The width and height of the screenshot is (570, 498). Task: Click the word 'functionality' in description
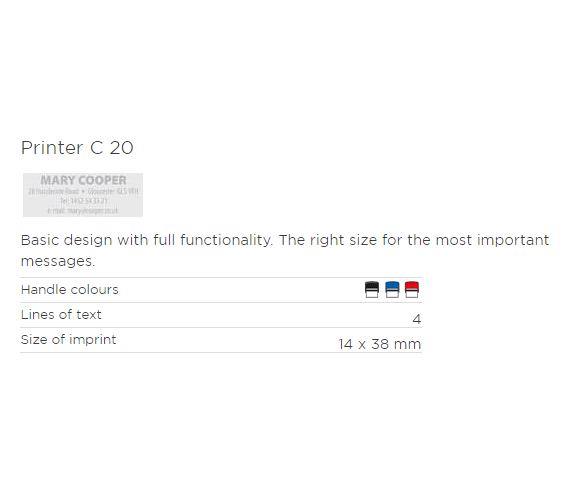[226, 240]
